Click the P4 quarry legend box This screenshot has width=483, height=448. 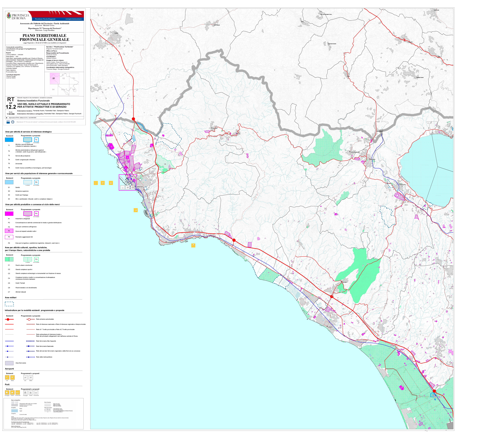(x=9, y=231)
